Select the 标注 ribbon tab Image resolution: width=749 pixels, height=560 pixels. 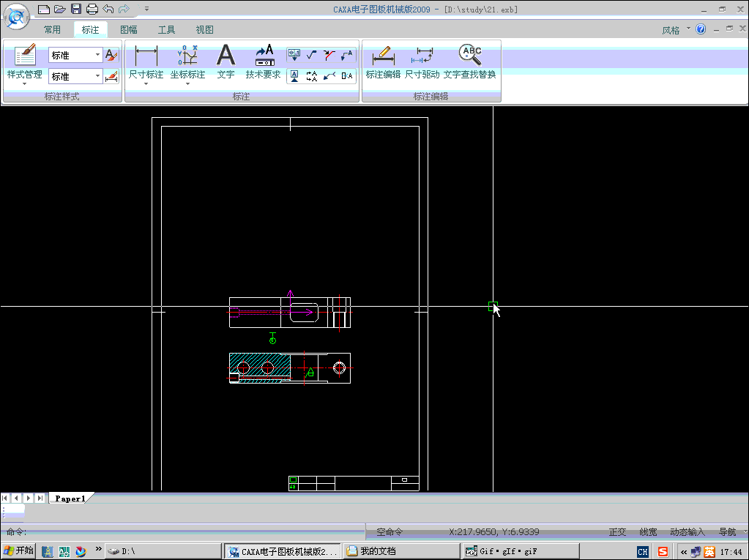[90, 29]
